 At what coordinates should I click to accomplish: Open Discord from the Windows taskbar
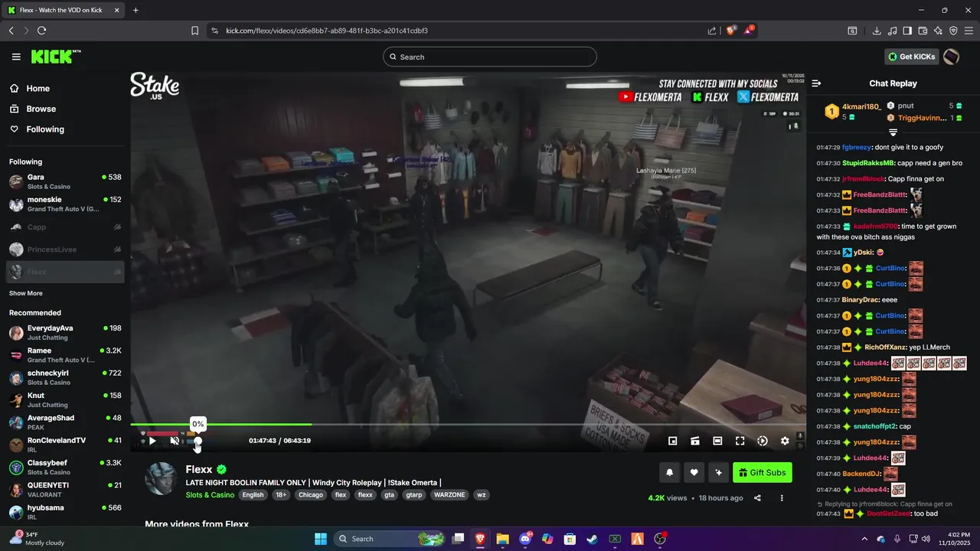click(525, 539)
